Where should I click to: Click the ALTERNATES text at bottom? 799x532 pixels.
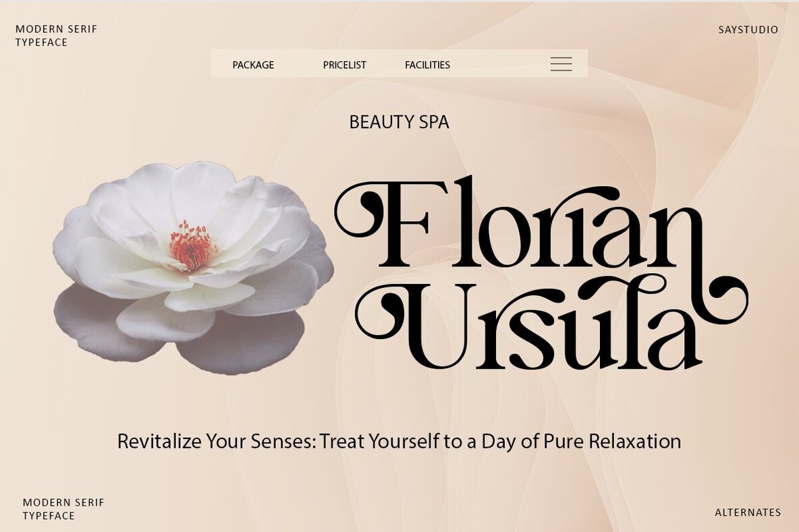[748, 512]
